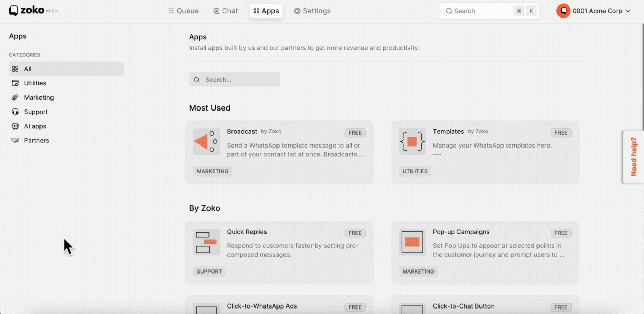
Task: Click the FREE badge on Broadcast card
Action: [x=355, y=133]
